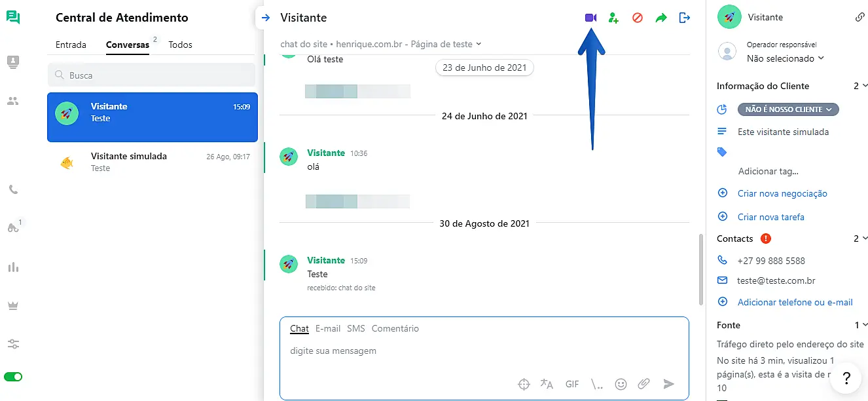Open the Visitante simulada conversation
The image size is (868, 401).
click(152, 162)
